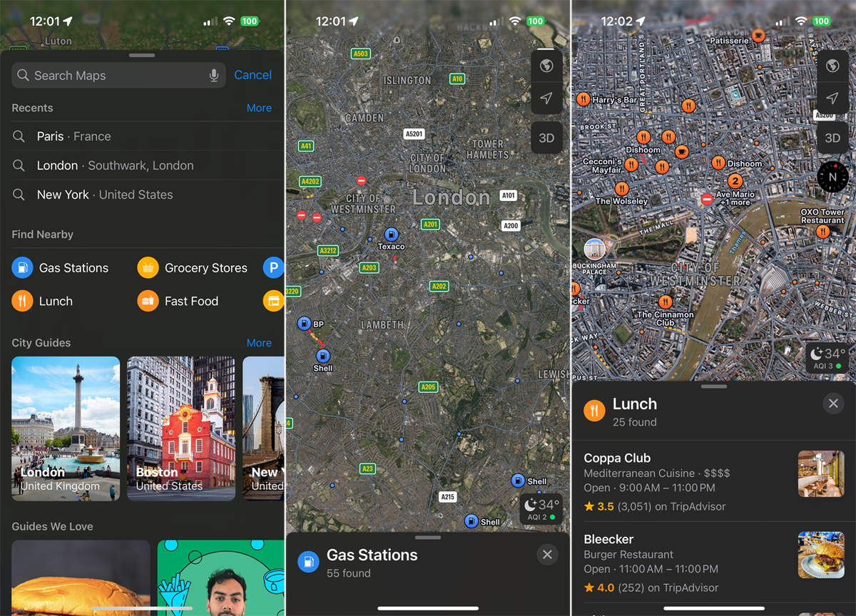Tap the A503 road sign label
Image resolution: width=856 pixels, height=616 pixels.
pos(361,53)
